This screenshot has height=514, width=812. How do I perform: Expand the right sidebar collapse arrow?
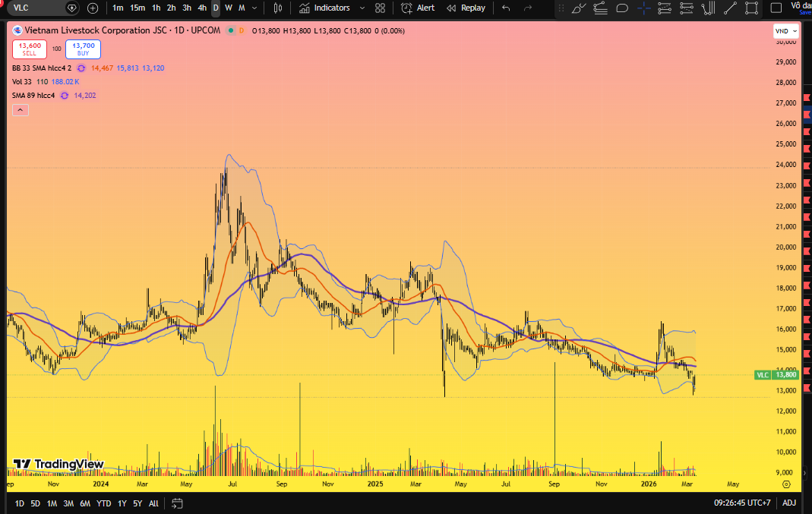point(804,472)
